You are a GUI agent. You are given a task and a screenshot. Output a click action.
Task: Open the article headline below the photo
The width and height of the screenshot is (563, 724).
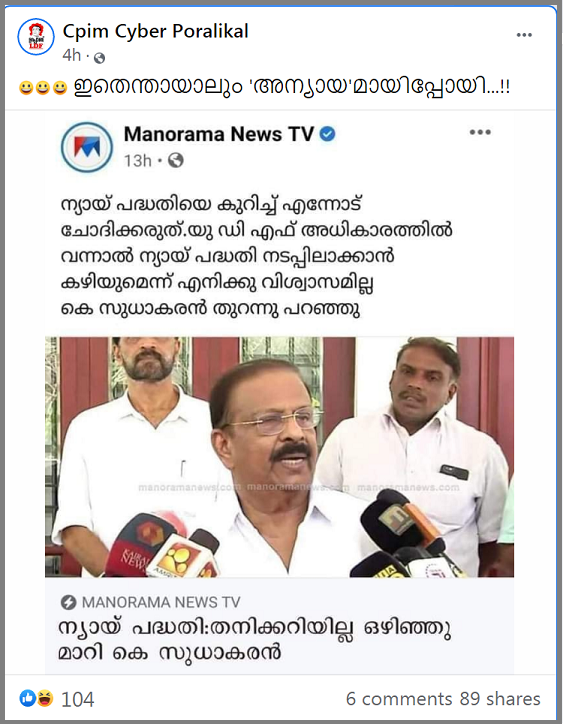(x=254, y=640)
